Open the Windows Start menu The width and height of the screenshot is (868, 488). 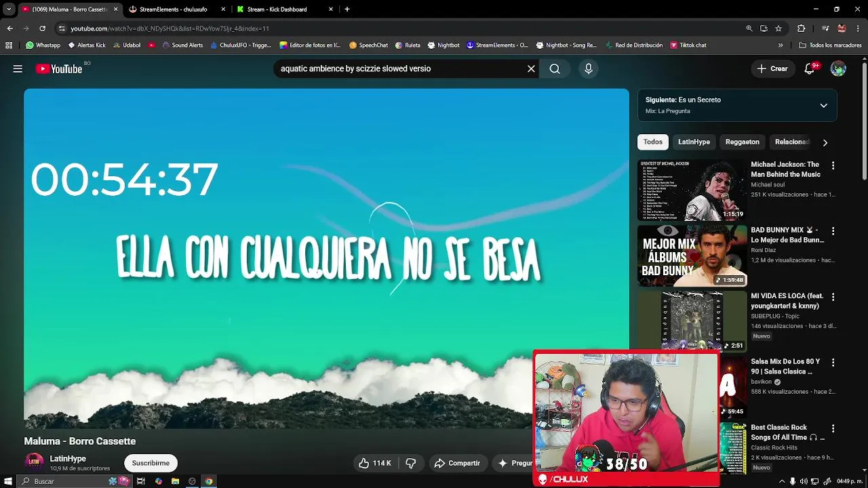click(7, 481)
